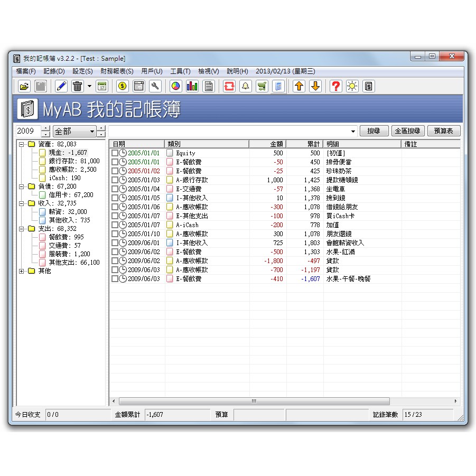Select 現金: -1,607 in tree

pos(68,152)
